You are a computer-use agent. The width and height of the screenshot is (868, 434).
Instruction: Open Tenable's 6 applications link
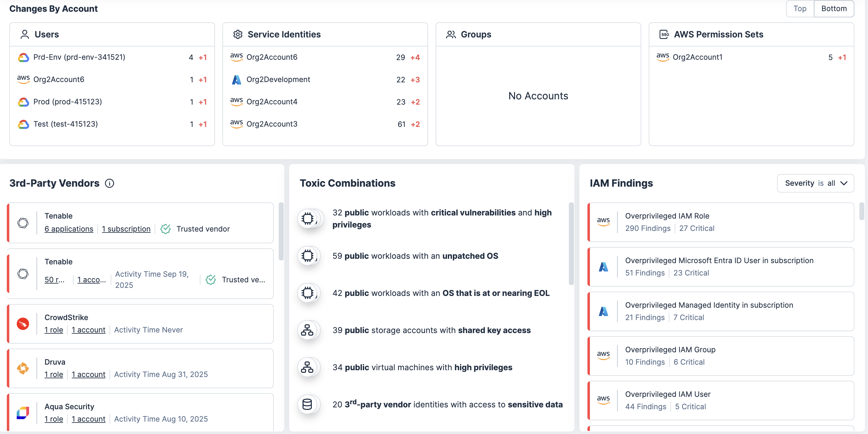pos(69,229)
